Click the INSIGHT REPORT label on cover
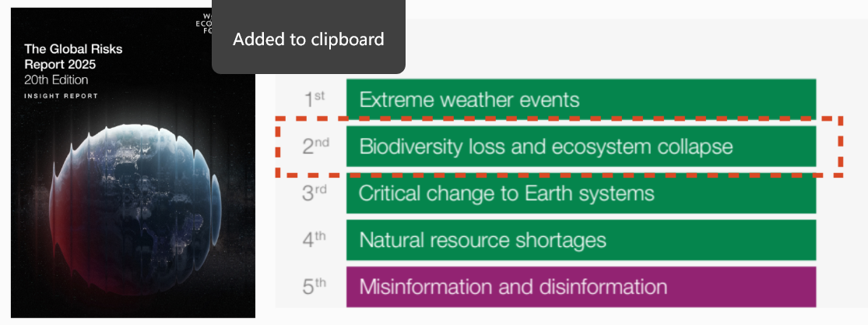868x325 pixels. point(61,96)
